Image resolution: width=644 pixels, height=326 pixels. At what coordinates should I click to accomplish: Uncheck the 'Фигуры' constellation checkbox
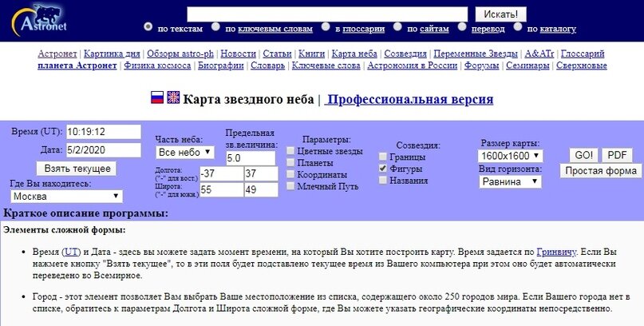pos(383,169)
